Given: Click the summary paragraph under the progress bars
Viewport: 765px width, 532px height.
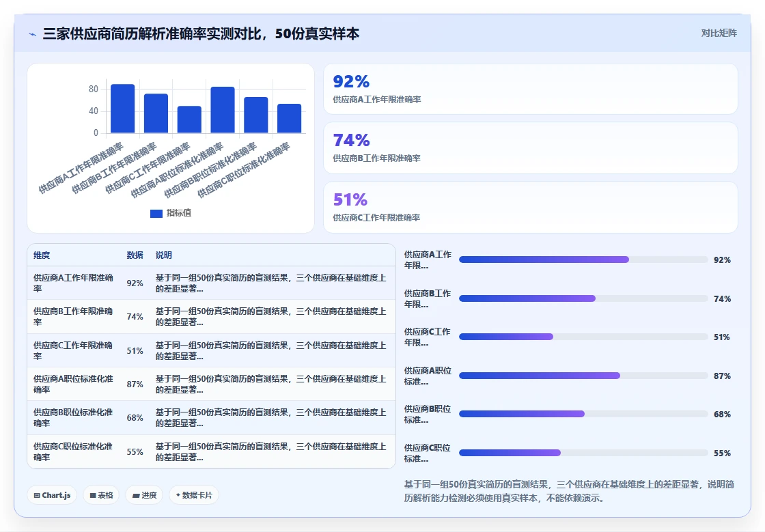Looking at the screenshot, I should coord(569,491).
